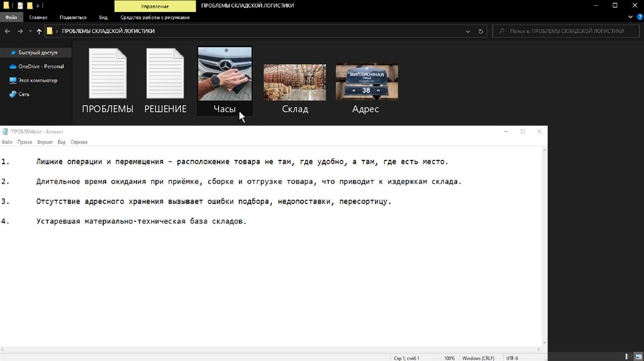Screen dimensions: 644x361
Task: Refresh the folder with the refresh icon
Action: tap(481, 31)
